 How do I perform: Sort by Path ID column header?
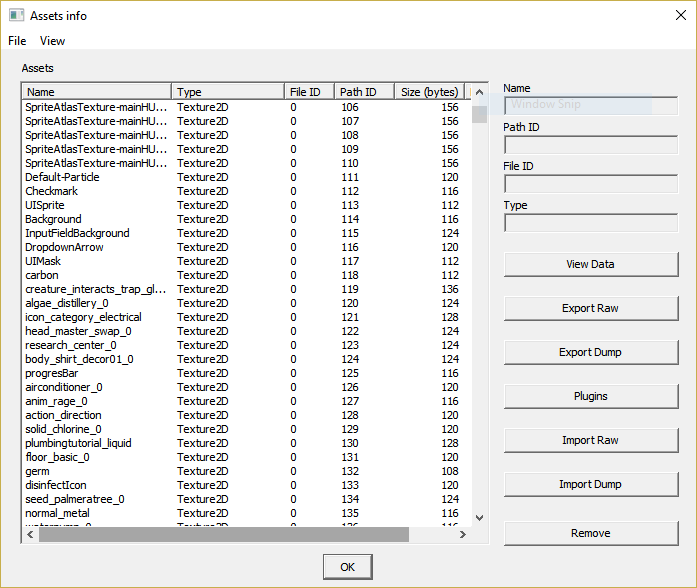pos(364,92)
